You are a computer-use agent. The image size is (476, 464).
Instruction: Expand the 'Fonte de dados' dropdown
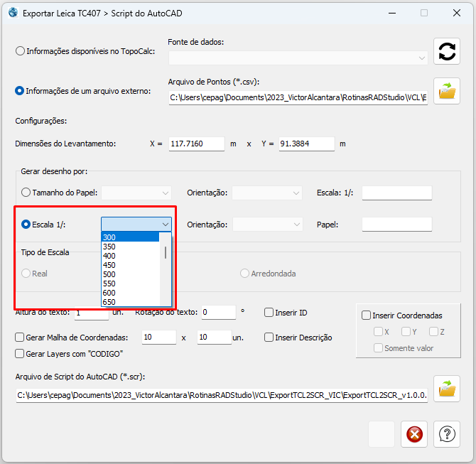423,58
